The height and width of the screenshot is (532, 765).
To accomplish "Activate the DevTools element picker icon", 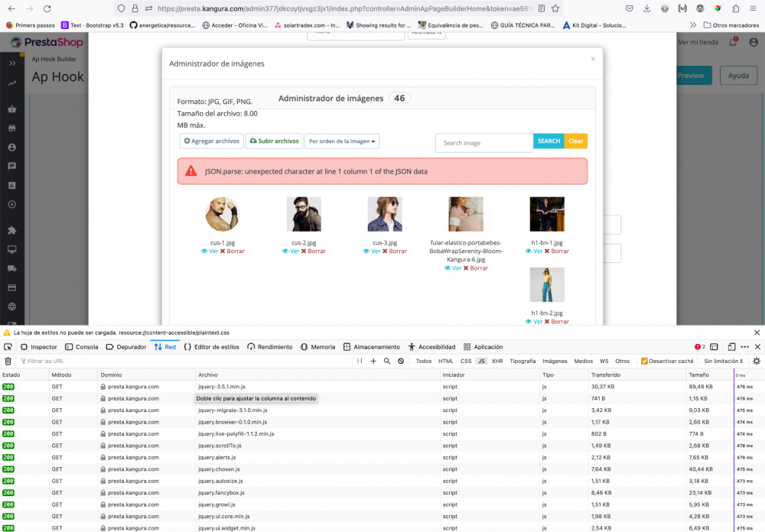I will (x=8, y=347).
